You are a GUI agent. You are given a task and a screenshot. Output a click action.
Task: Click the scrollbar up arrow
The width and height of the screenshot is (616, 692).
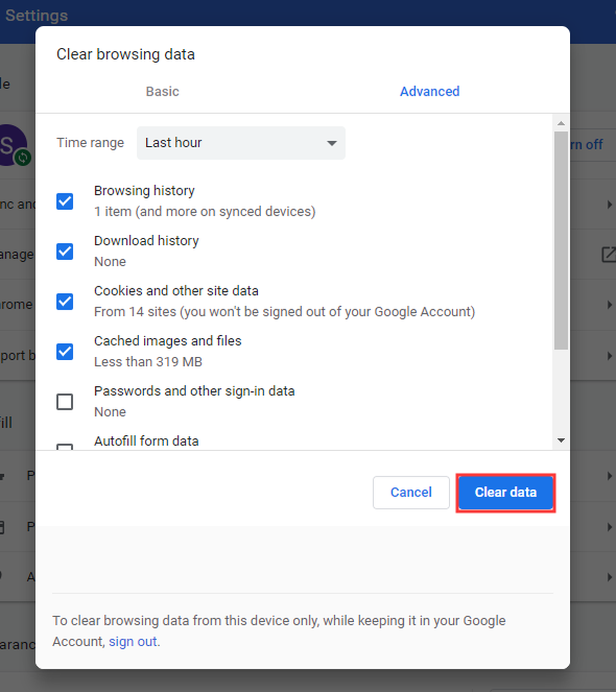[561, 123]
